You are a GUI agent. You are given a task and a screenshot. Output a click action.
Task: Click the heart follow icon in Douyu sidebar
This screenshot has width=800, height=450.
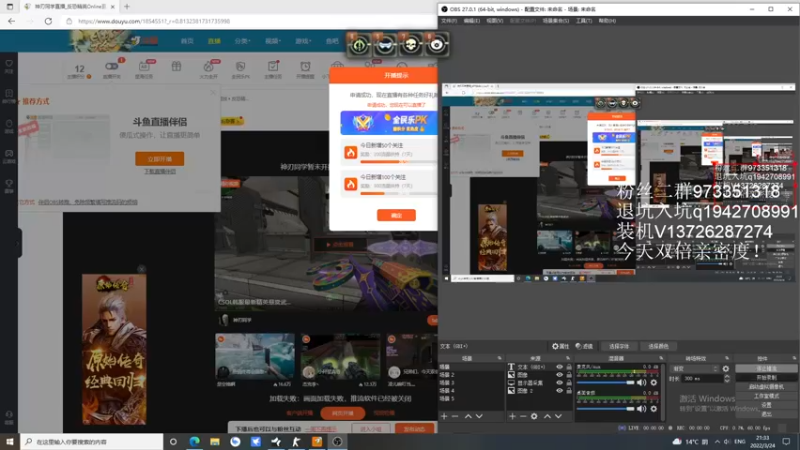pos(9,64)
